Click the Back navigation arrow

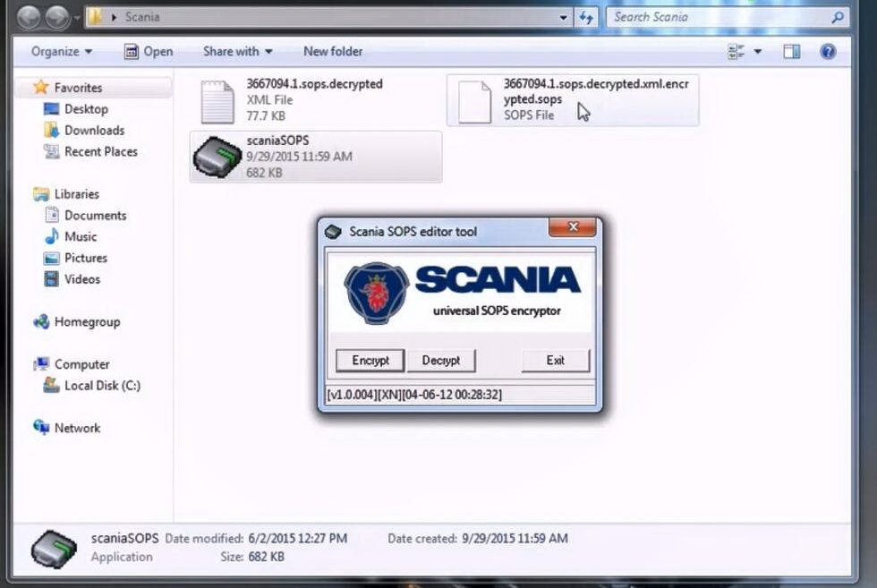(29, 17)
